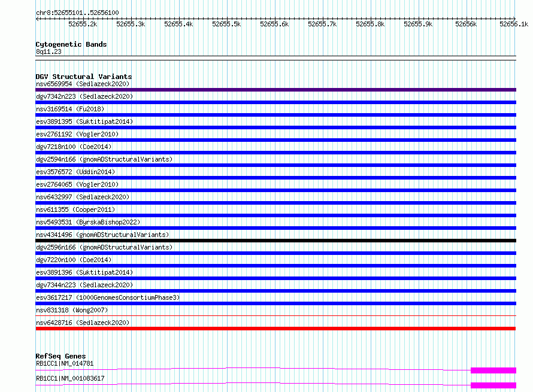This screenshot has width=533, height=392.
Task: Click the 8q11.23 band label
Action: pos(49,51)
